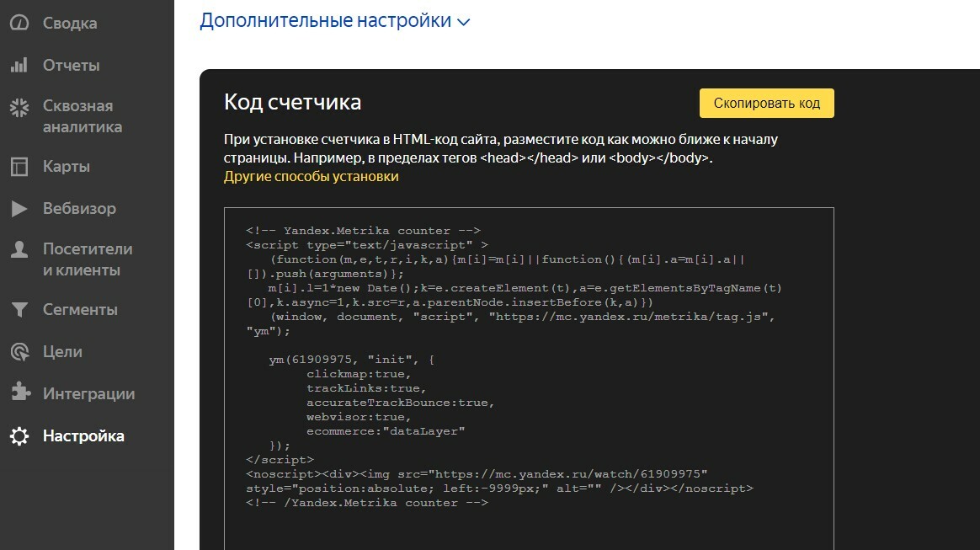
Task: Click the closing </script> tag line
Action: pos(280,459)
